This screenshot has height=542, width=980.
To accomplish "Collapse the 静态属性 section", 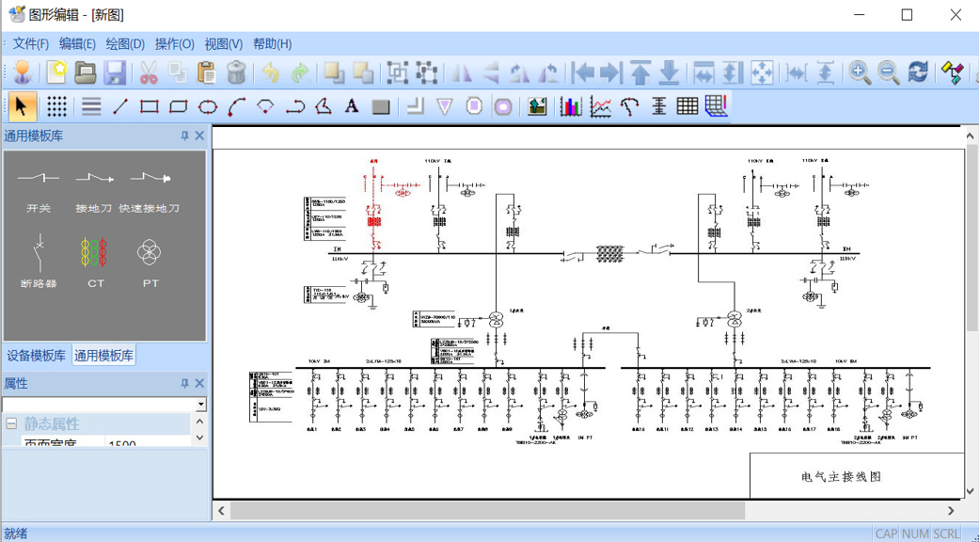I will 12,424.
